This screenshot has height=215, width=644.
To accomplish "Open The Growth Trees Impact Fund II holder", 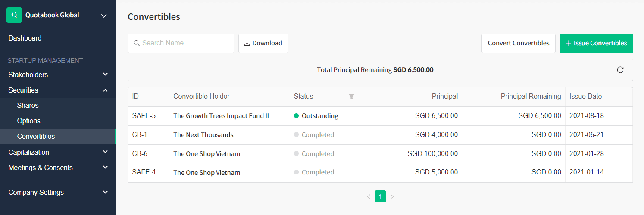I will (x=221, y=116).
